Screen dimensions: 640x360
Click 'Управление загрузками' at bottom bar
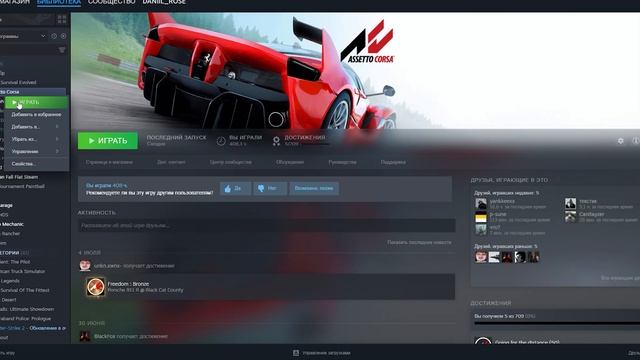tap(326, 353)
